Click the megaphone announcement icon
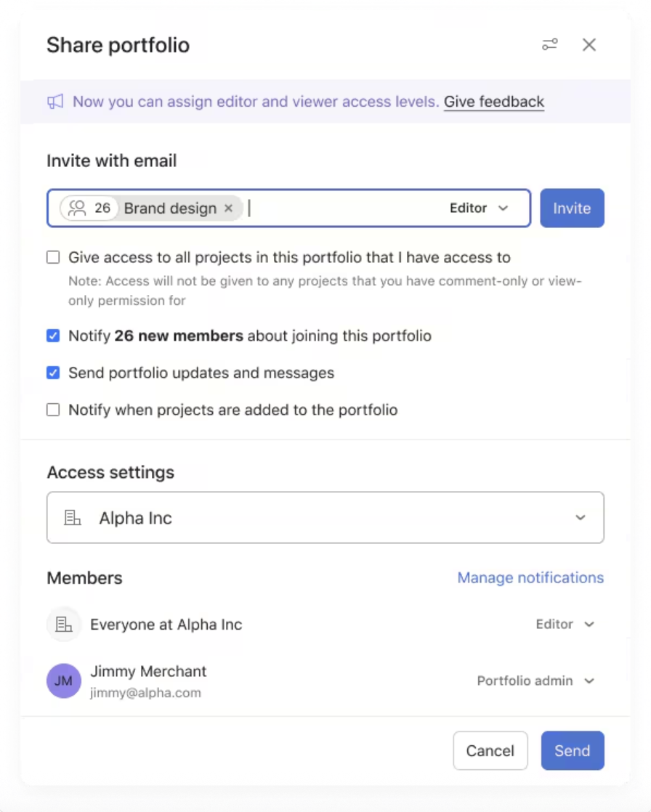This screenshot has width=651, height=812. [55, 102]
